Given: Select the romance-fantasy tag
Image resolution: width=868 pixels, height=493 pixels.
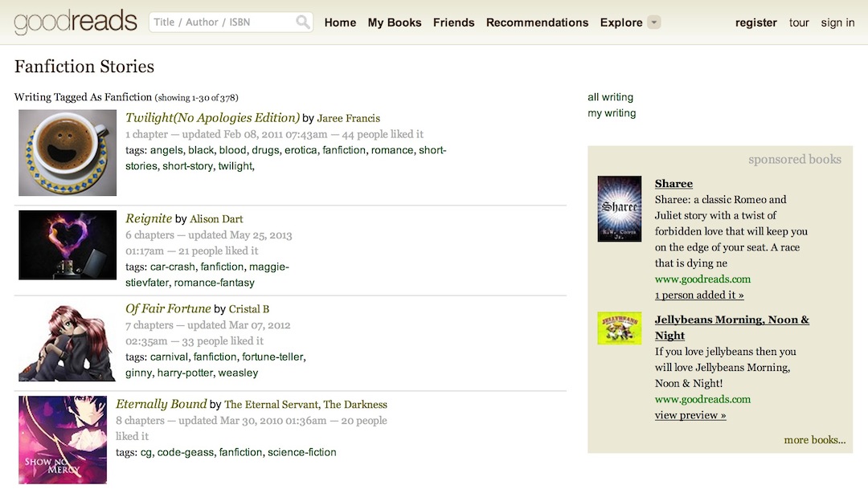Looking at the screenshot, I should coord(215,283).
